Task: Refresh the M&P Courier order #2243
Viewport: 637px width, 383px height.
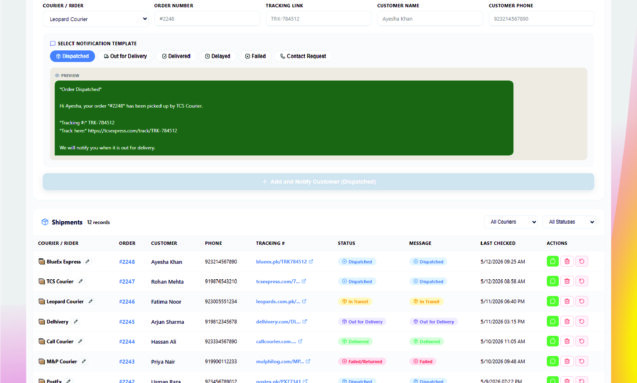Action: coord(582,361)
